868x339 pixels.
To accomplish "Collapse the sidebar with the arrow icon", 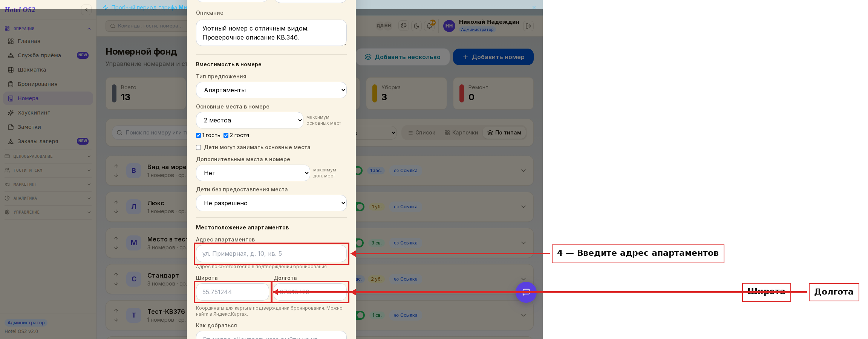I will click(86, 10).
